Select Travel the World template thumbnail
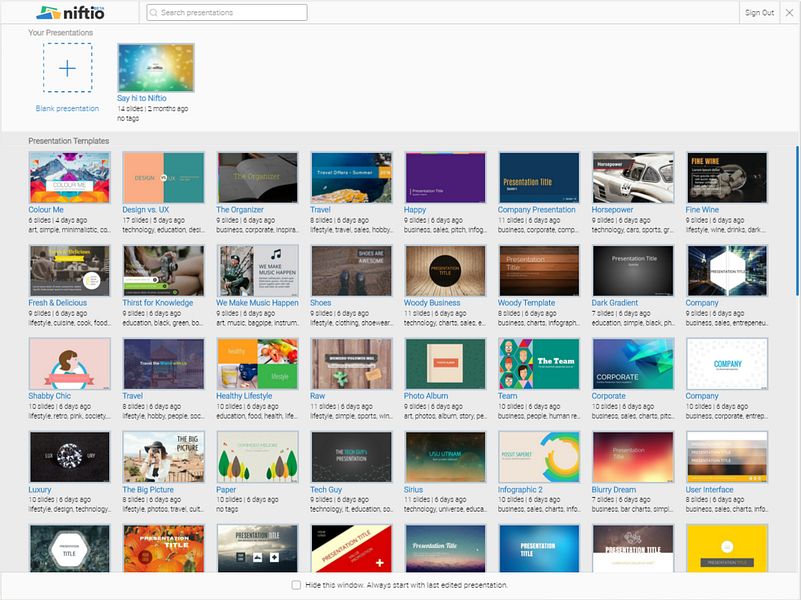801x600 pixels. tap(163, 364)
